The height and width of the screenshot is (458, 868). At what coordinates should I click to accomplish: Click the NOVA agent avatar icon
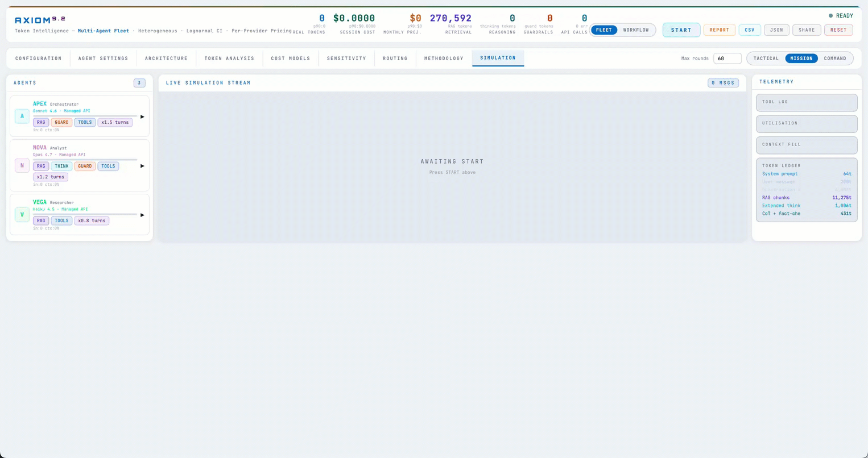click(22, 165)
